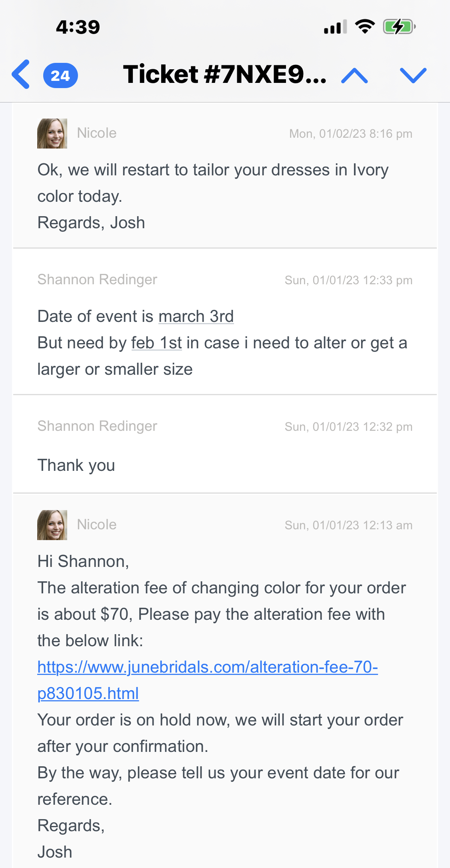Tap Shannon Redinger name on 12:33 pm message
The width and height of the screenshot is (450, 868).
[97, 279]
